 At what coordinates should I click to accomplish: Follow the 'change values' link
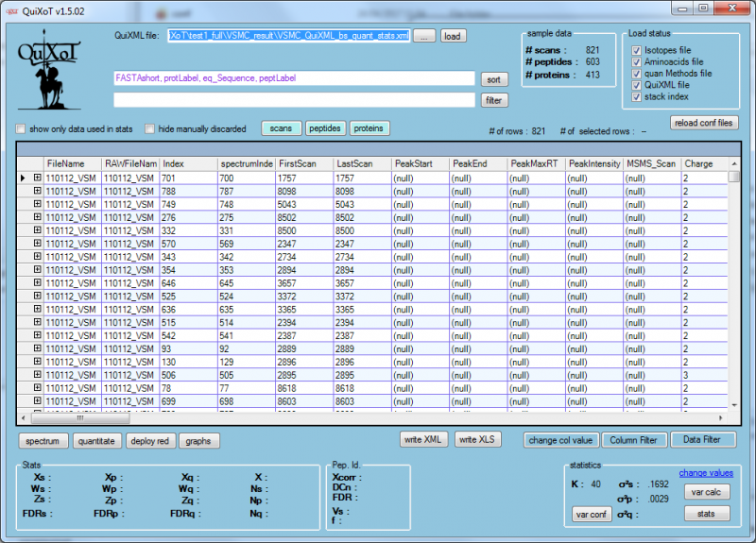(706, 473)
